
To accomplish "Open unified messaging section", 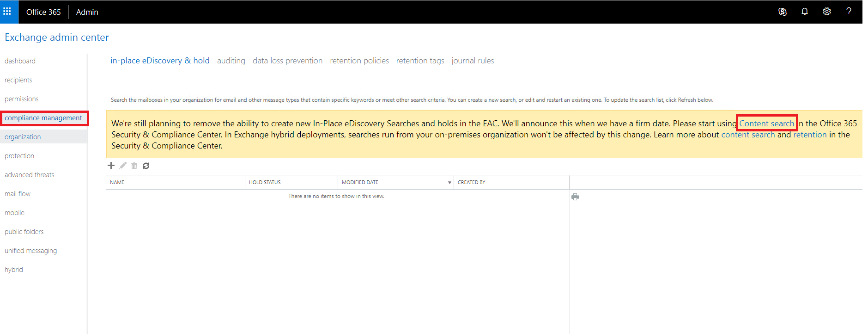I will (x=31, y=251).
